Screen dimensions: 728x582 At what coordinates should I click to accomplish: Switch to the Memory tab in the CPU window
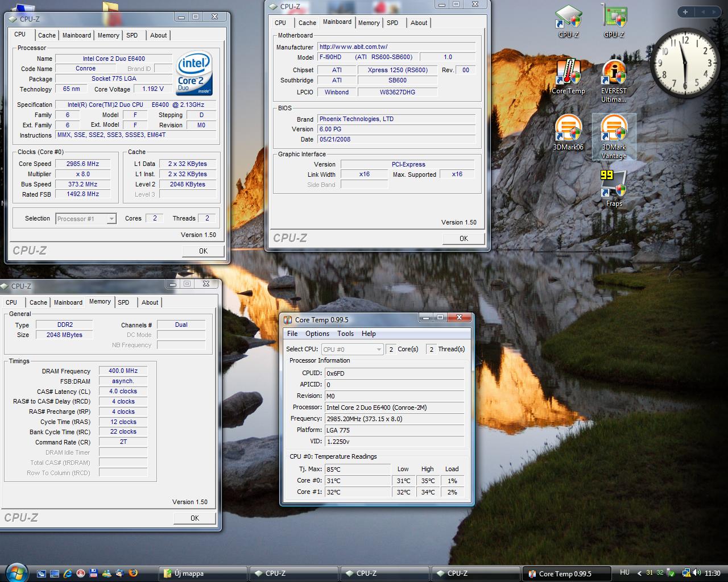click(x=109, y=35)
